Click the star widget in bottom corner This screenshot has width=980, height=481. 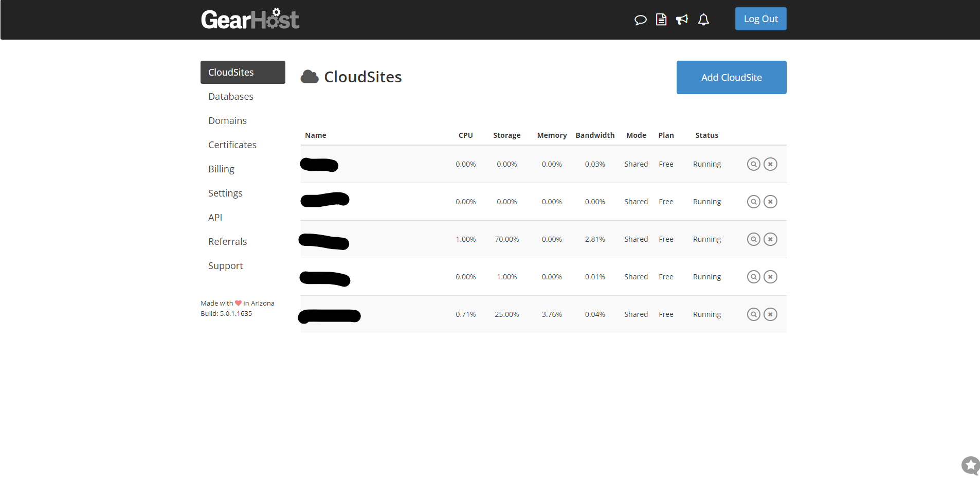[970, 466]
